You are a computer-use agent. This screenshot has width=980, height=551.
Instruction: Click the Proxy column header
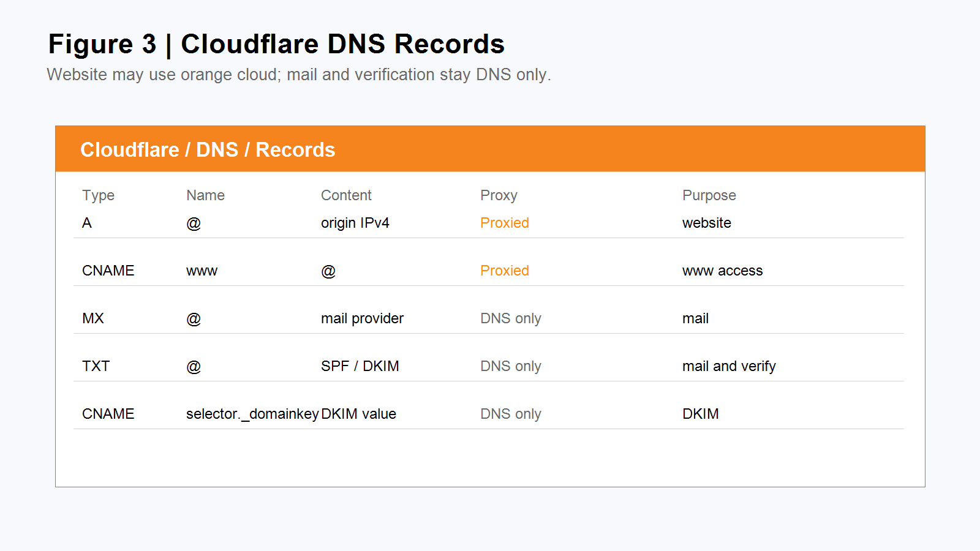click(499, 195)
